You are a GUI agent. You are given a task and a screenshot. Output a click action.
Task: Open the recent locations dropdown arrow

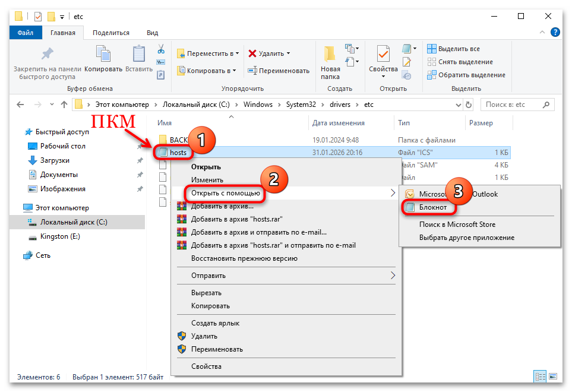pyautogui.click(x=52, y=105)
